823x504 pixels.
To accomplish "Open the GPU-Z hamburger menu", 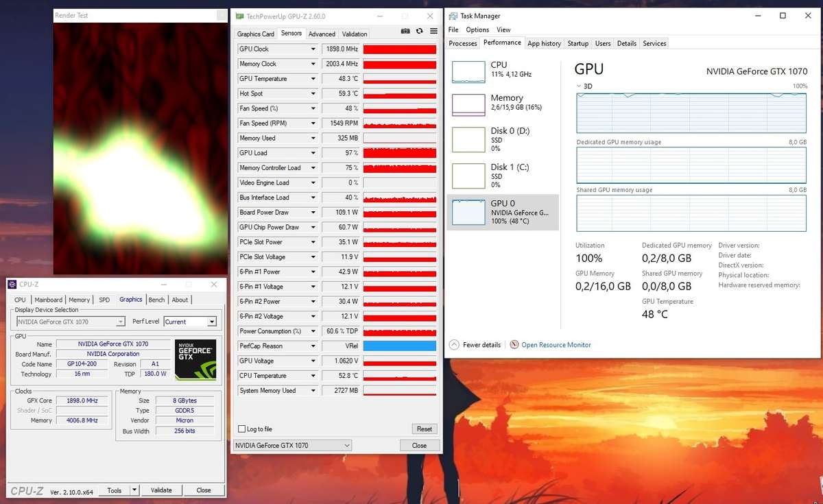I will coord(433,31).
